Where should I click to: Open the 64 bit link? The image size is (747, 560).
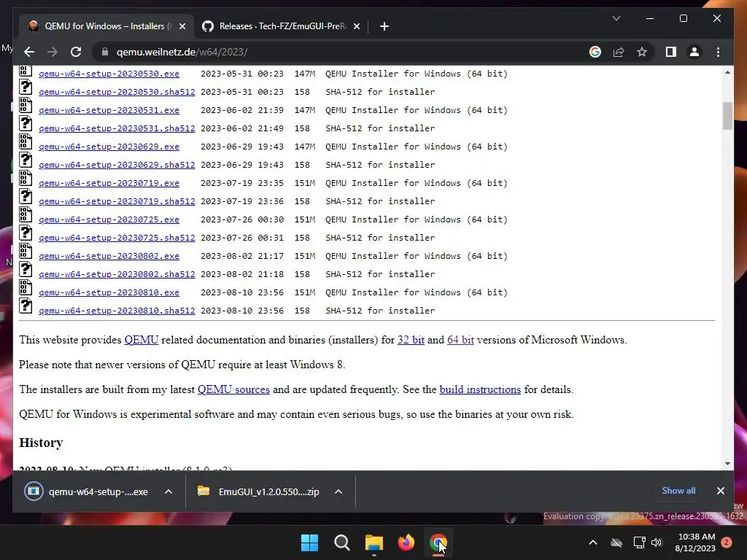tap(460, 340)
